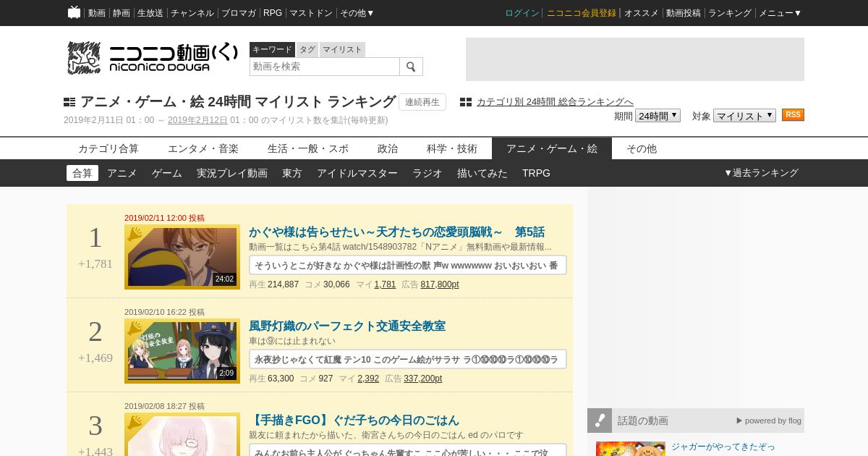Image resolution: width=868 pixels, height=456 pixels.
Task: Select the 描いてみた subcategory
Action: coord(482,173)
